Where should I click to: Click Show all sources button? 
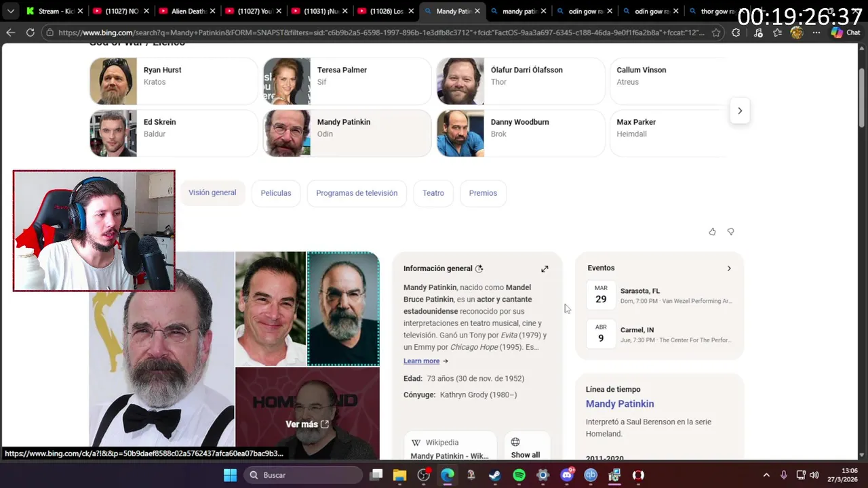pyautogui.click(x=526, y=447)
